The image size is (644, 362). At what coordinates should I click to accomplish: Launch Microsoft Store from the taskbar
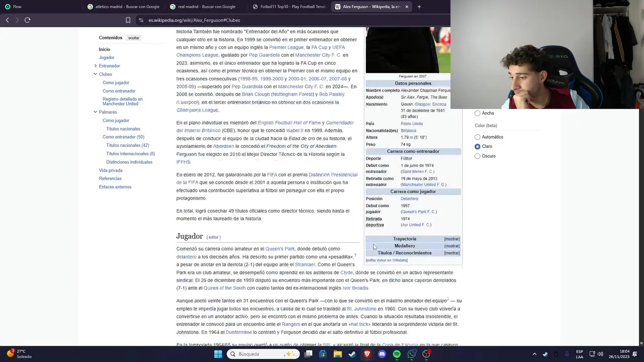(x=323, y=354)
